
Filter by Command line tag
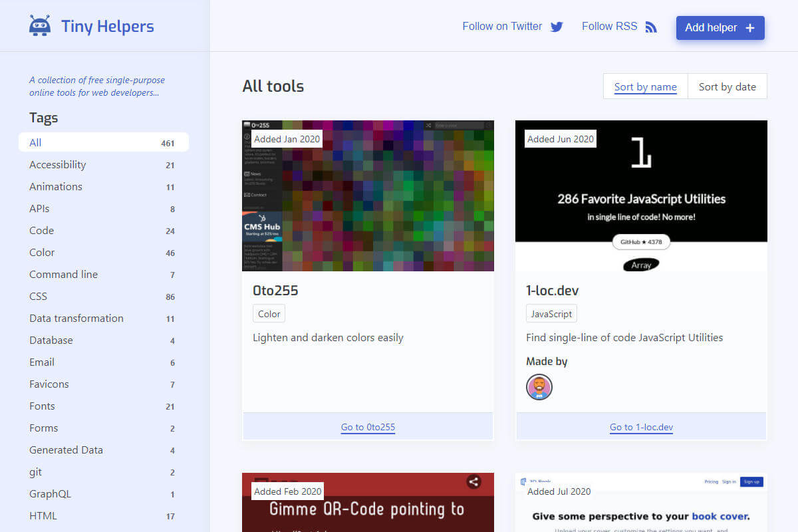104,275
